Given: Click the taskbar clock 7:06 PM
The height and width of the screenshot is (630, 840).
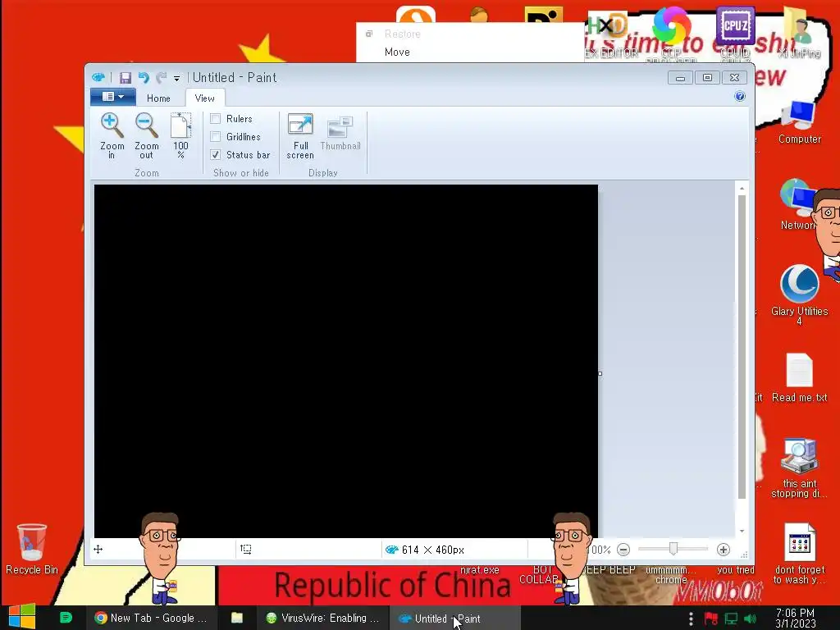Looking at the screenshot, I should pyautogui.click(x=795, y=619).
